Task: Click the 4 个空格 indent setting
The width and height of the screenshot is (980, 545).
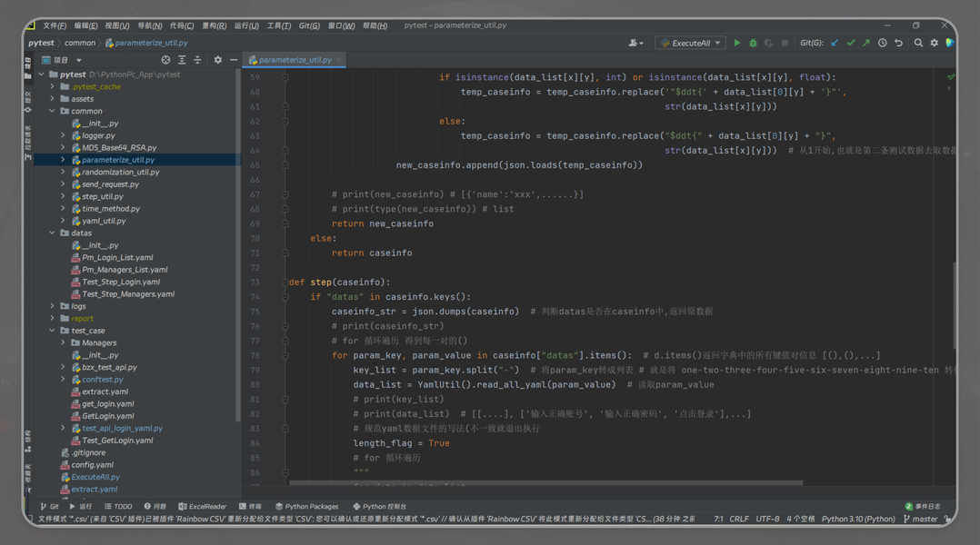Action: coord(801,519)
